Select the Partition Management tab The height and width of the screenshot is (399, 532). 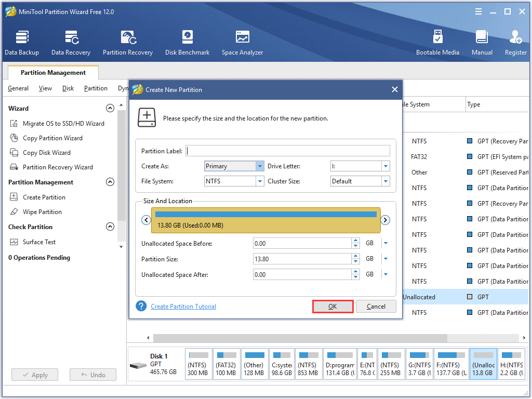pyautogui.click(x=54, y=73)
